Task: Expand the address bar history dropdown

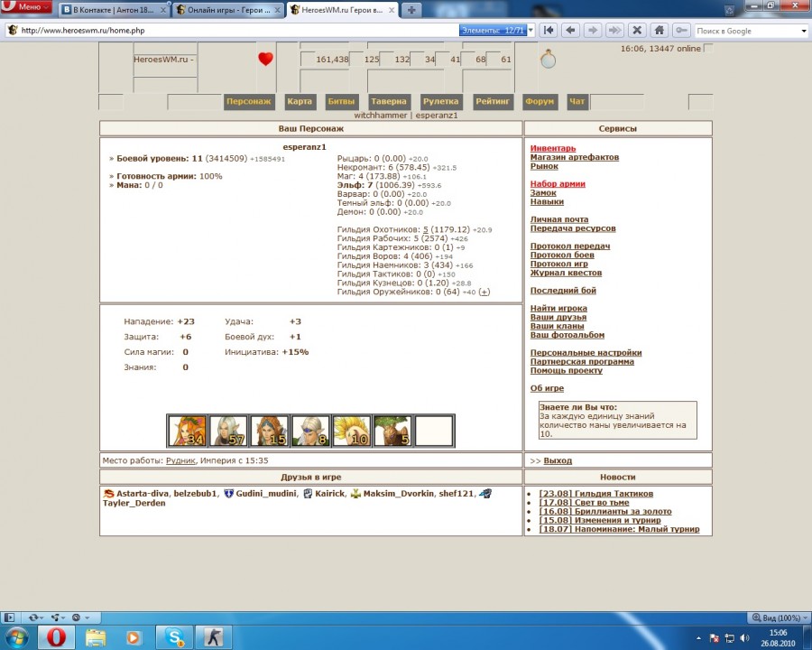Action: point(531,31)
